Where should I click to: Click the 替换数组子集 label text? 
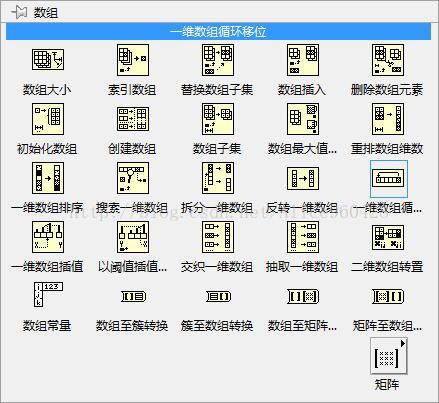click(217, 90)
